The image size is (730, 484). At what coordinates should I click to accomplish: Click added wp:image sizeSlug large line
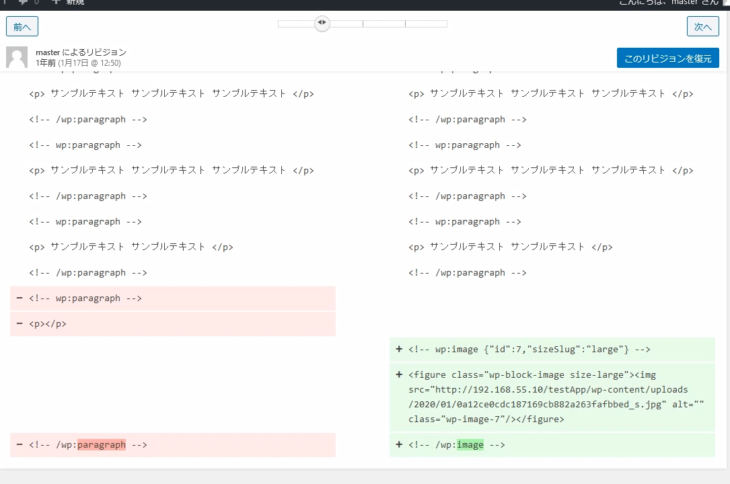click(x=552, y=350)
